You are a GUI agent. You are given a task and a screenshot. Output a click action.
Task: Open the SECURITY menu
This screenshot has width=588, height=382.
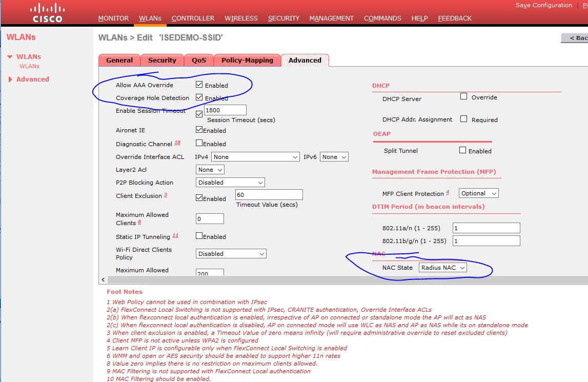283,18
